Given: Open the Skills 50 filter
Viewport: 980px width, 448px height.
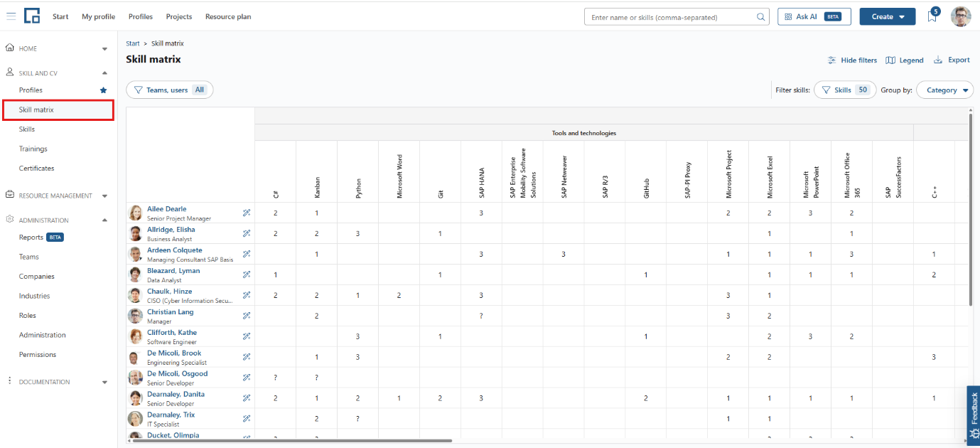Looking at the screenshot, I should click(845, 90).
